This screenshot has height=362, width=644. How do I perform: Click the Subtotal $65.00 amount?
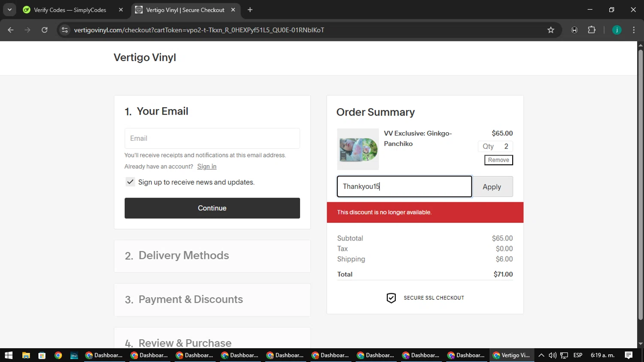502,238
